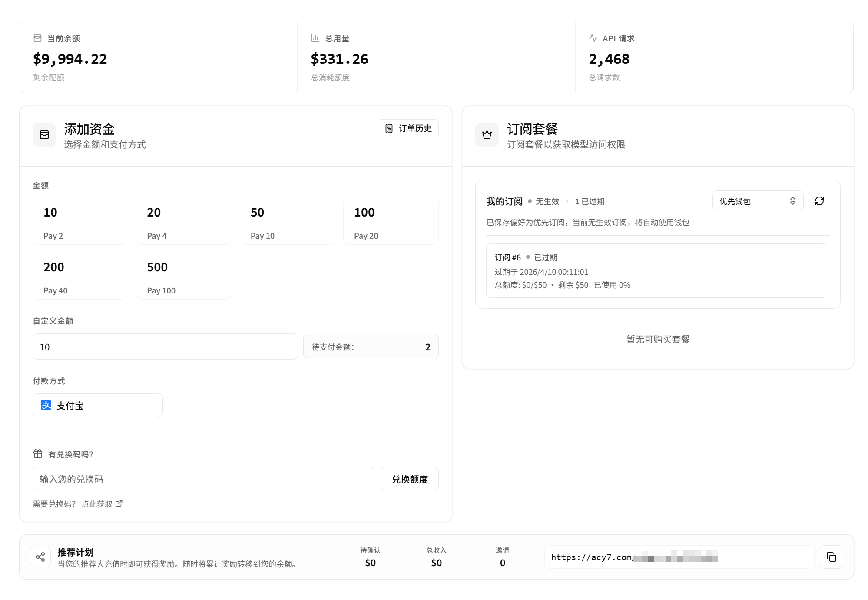The width and height of the screenshot is (868, 600).
Task: Click the 已使用 0% text
Action: (x=612, y=285)
